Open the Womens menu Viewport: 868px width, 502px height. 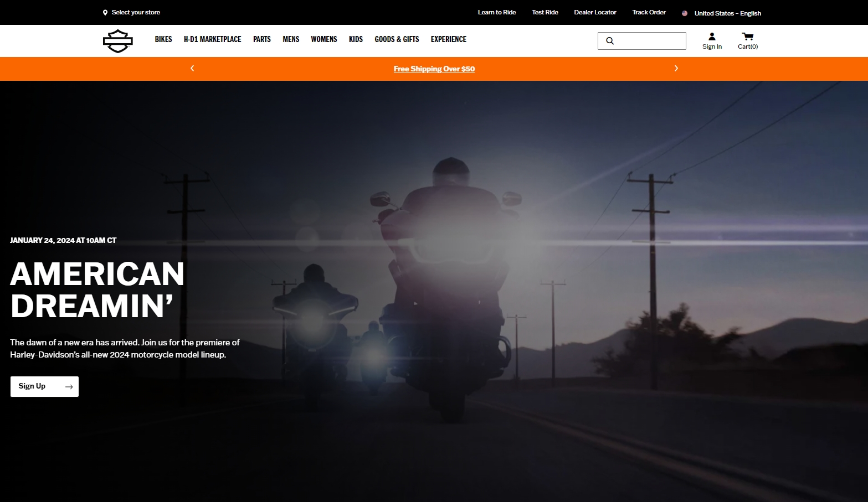click(324, 39)
